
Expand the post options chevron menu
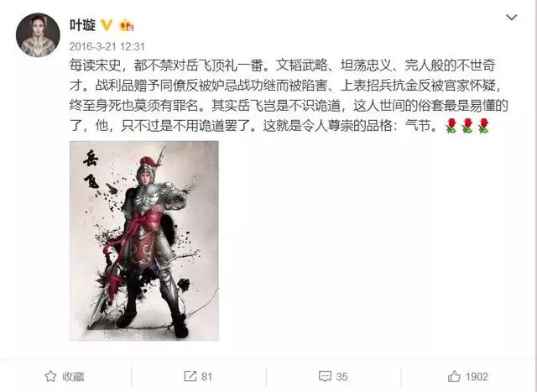(511, 17)
